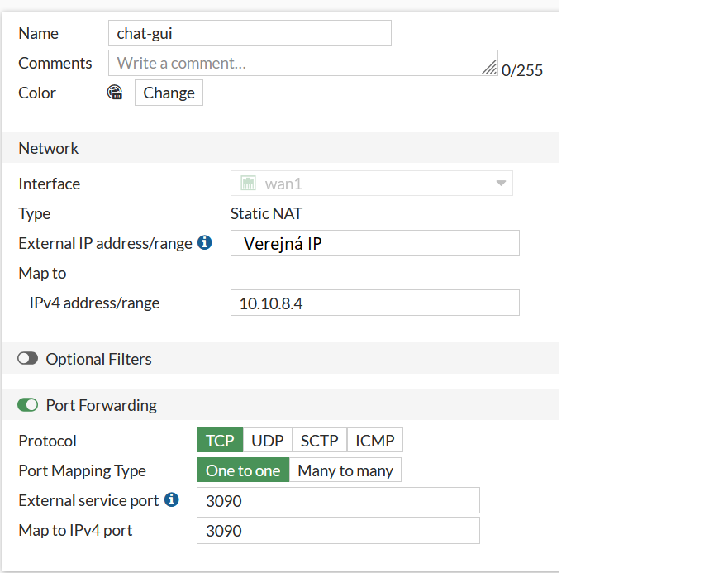Screen dimensions: 728x573
Task: Click info icon beside External service port
Action: [x=172, y=499]
